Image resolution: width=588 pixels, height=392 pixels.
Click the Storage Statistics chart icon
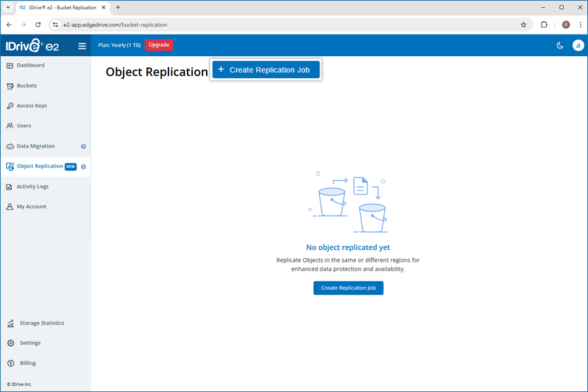(10, 323)
